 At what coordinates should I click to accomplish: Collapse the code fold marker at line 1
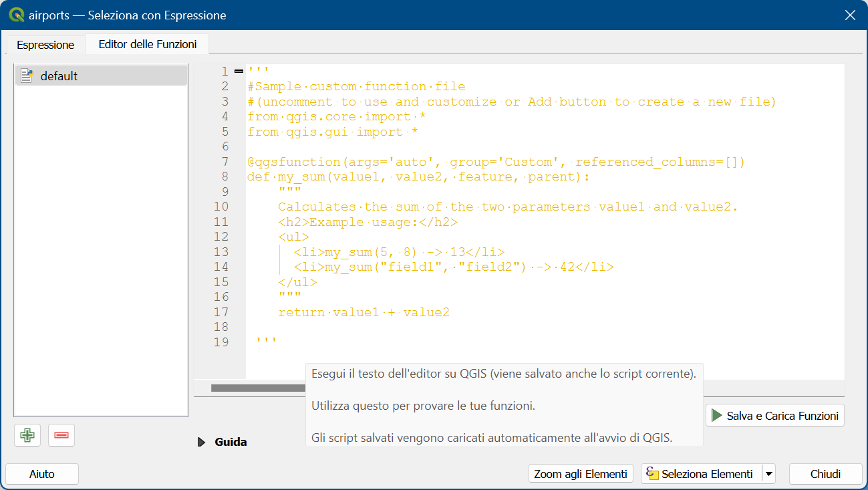coord(239,71)
